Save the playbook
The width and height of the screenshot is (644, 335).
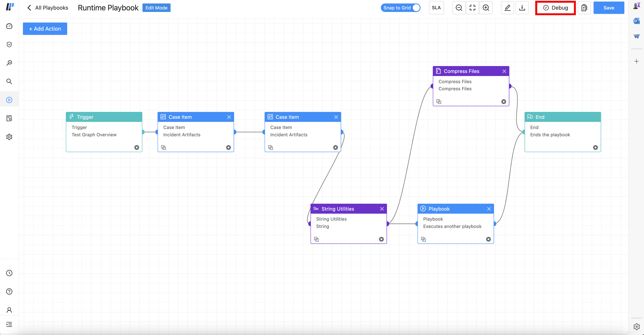pyautogui.click(x=609, y=8)
